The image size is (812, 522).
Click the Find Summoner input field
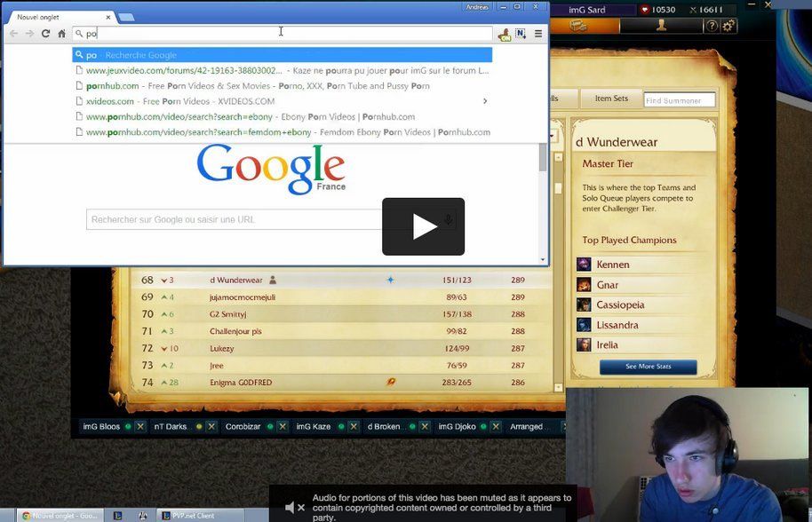[x=680, y=100]
